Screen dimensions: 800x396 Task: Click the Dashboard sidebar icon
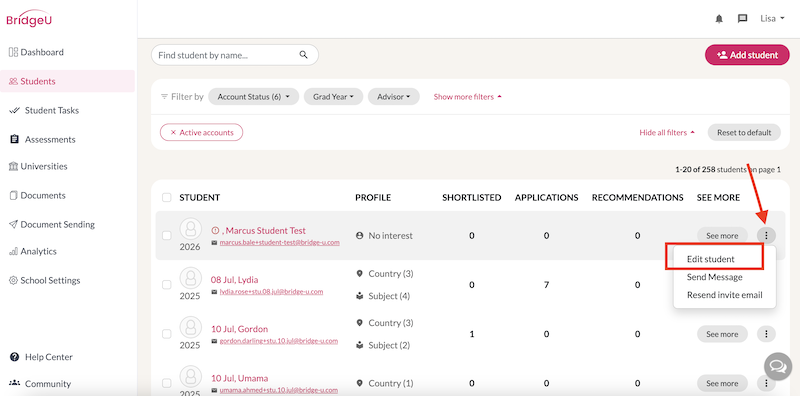(x=13, y=52)
